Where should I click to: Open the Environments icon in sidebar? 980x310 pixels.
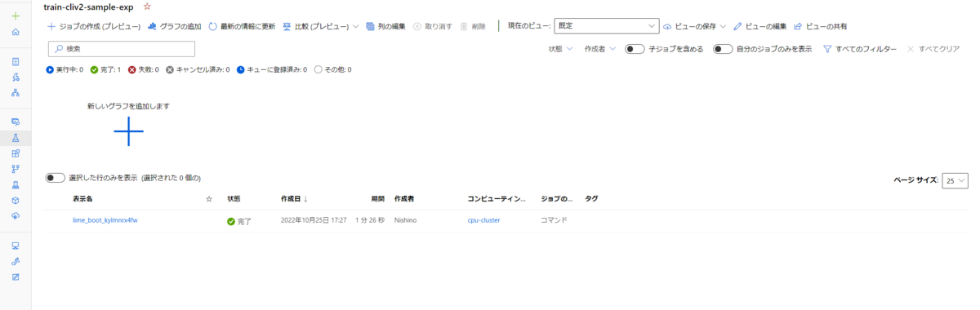pos(16,184)
